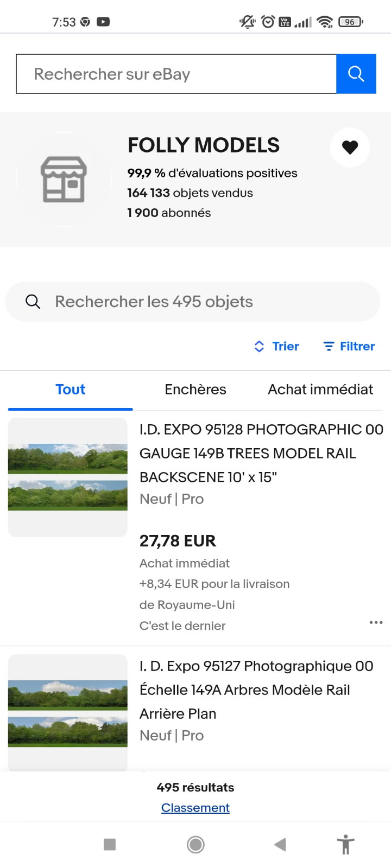This screenshot has height=868, width=391.
Task: Tap the Android home circle button
Action: pos(195,844)
